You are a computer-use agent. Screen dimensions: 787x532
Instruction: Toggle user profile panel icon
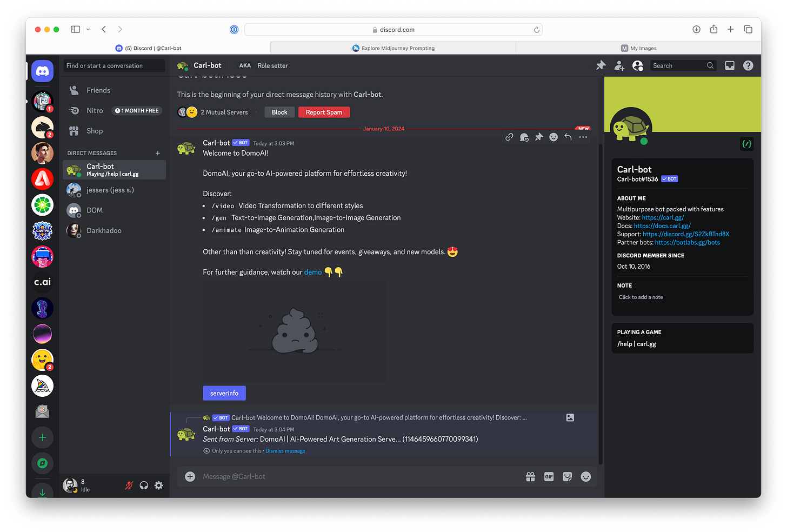638,65
